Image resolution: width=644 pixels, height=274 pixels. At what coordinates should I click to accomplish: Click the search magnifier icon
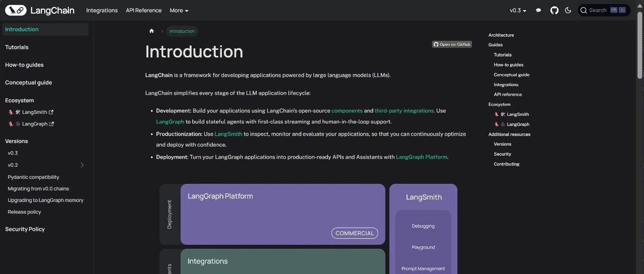pos(584,10)
